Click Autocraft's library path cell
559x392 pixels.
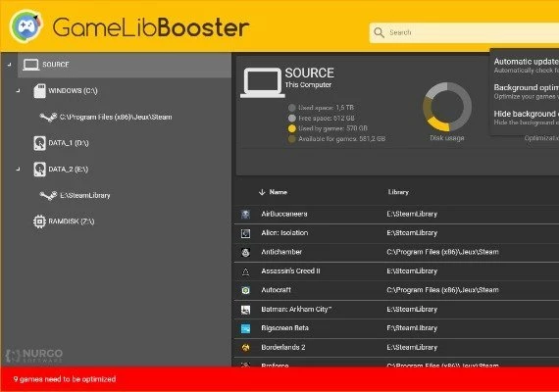(442, 290)
